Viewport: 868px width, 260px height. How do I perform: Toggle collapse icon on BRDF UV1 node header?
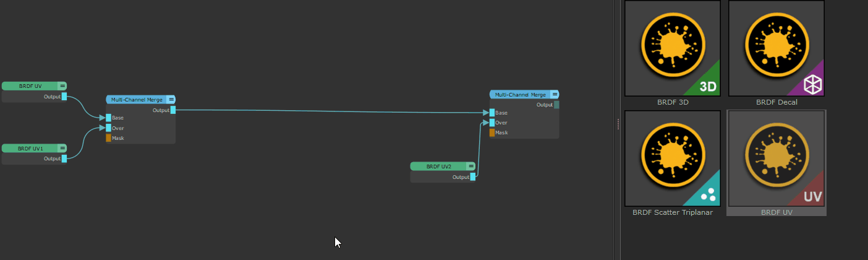coord(62,149)
